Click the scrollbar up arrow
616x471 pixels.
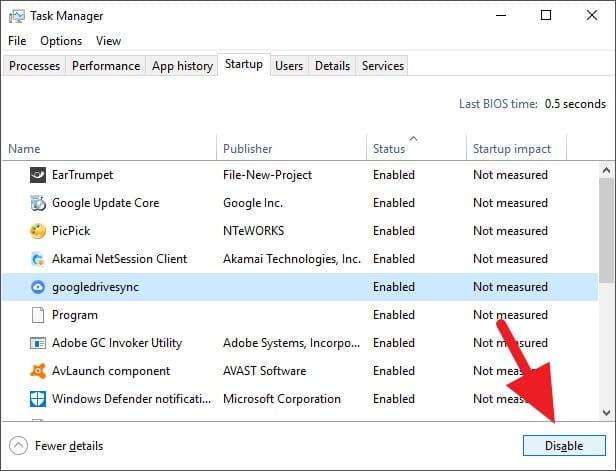pos(606,170)
